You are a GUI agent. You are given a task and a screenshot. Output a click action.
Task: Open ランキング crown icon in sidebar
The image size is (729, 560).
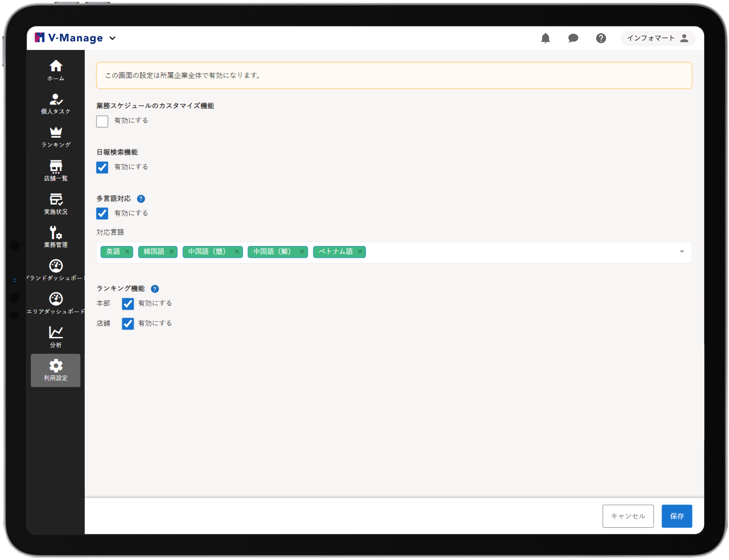[56, 137]
